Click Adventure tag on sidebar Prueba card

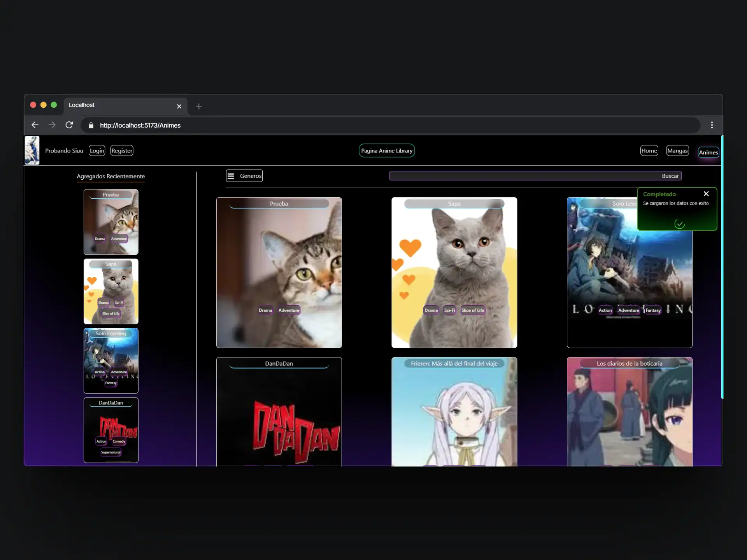[x=119, y=239]
